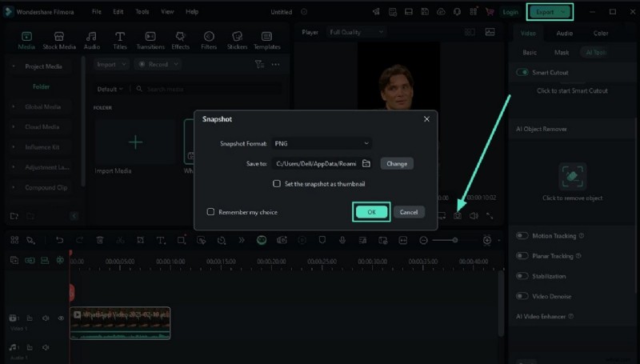Open the Tools menu
The image size is (640, 364).
[x=142, y=12]
